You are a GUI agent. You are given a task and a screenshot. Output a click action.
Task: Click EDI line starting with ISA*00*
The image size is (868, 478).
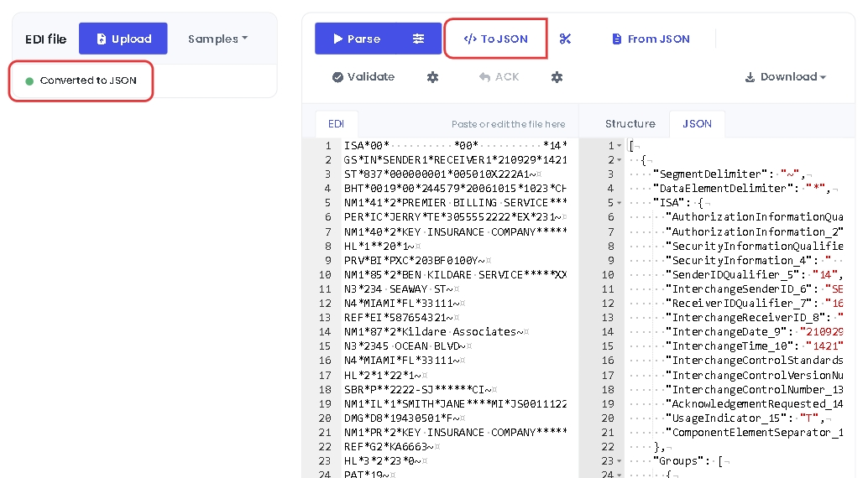(x=455, y=146)
